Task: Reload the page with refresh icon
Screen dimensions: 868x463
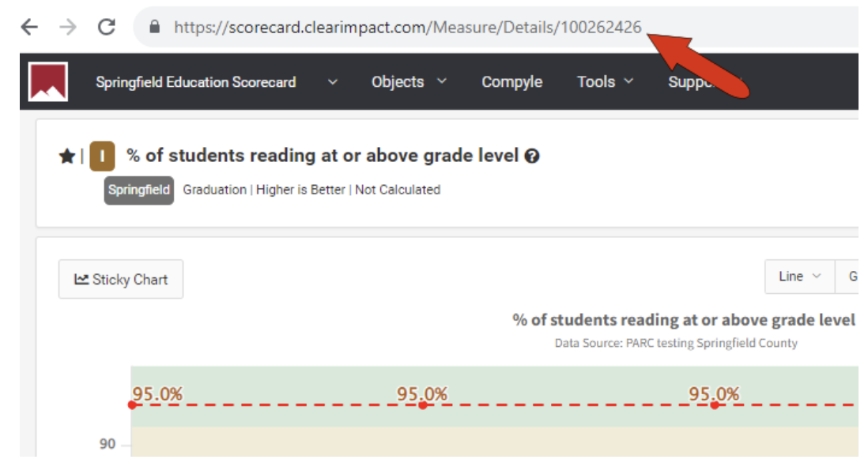Action: click(x=106, y=27)
